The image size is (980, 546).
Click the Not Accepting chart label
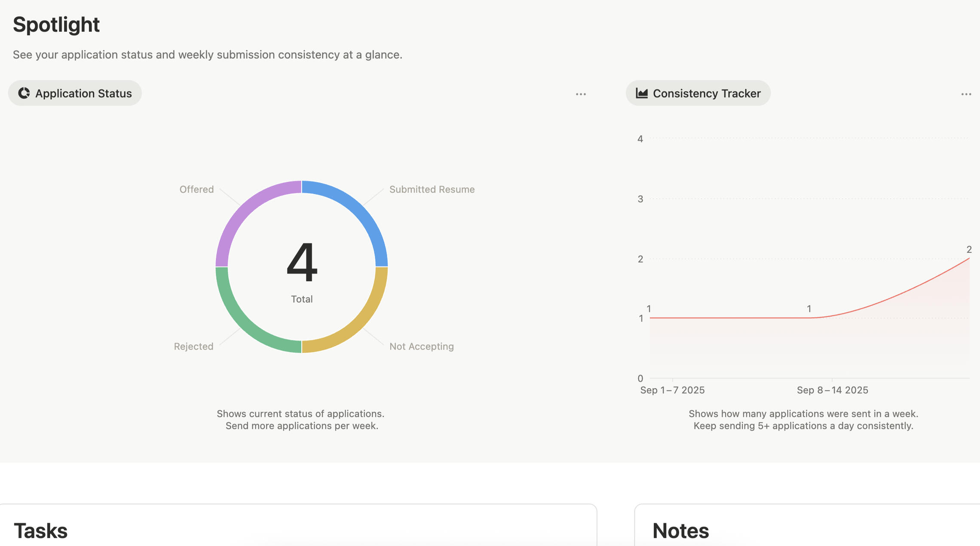(x=421, y=347)
